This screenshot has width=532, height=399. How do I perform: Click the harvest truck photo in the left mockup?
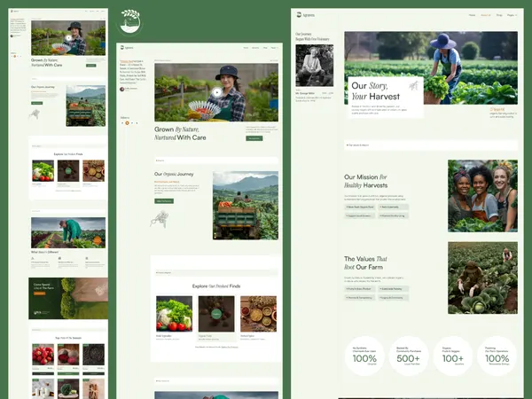click(x=86, y=106)
